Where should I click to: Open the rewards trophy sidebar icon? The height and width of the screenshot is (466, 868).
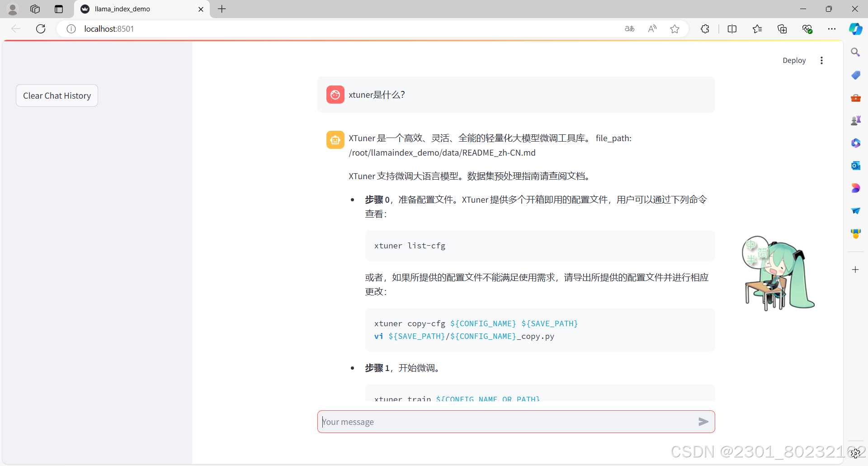tap(855, 233)
